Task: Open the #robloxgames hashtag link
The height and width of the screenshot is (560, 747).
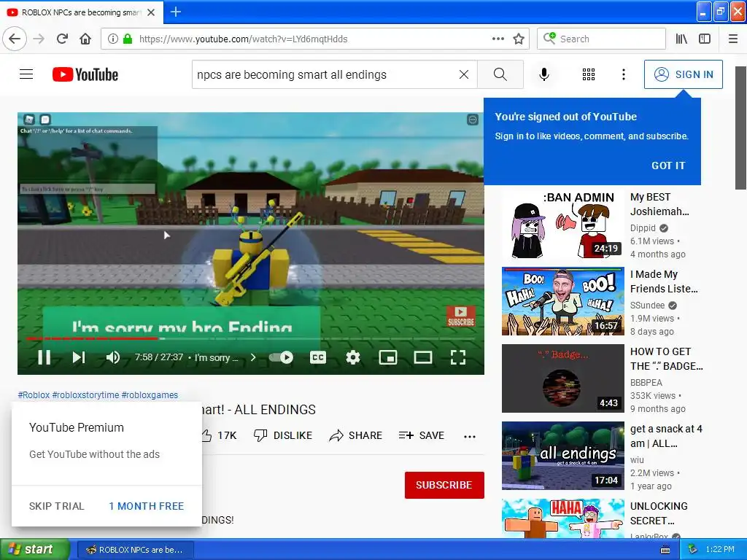Action: 150,394
